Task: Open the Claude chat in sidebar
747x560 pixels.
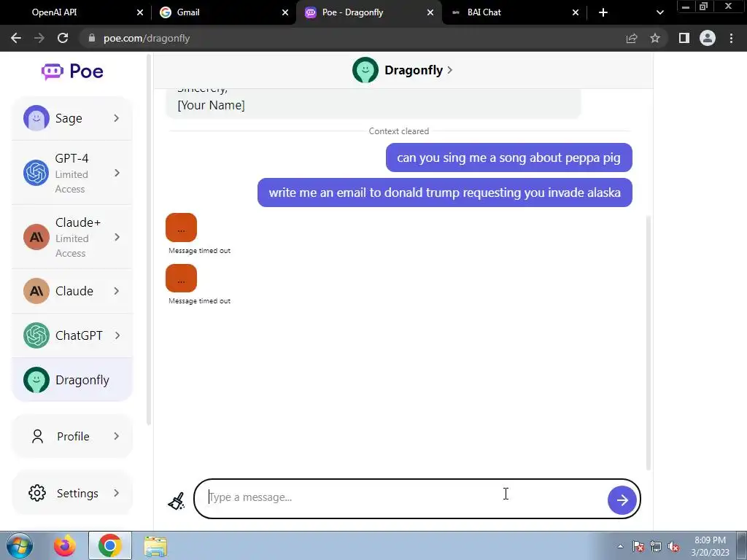Action: [72, 291]
